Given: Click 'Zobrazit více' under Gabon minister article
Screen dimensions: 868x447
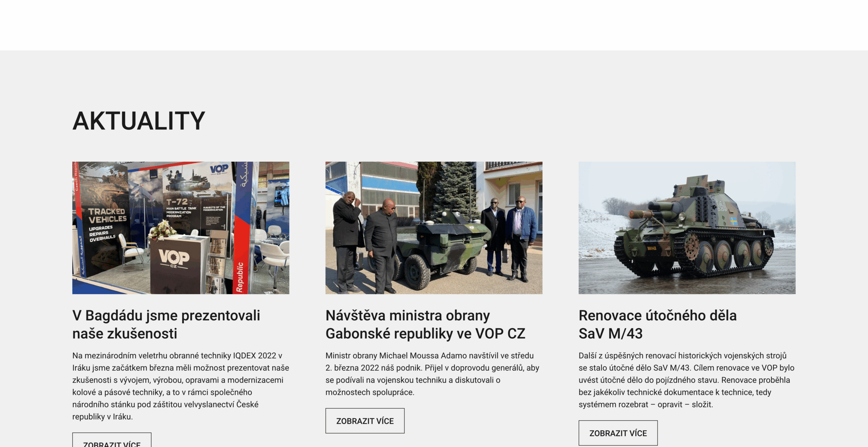Looking at the screenshot, I should [x=365, y=421].
